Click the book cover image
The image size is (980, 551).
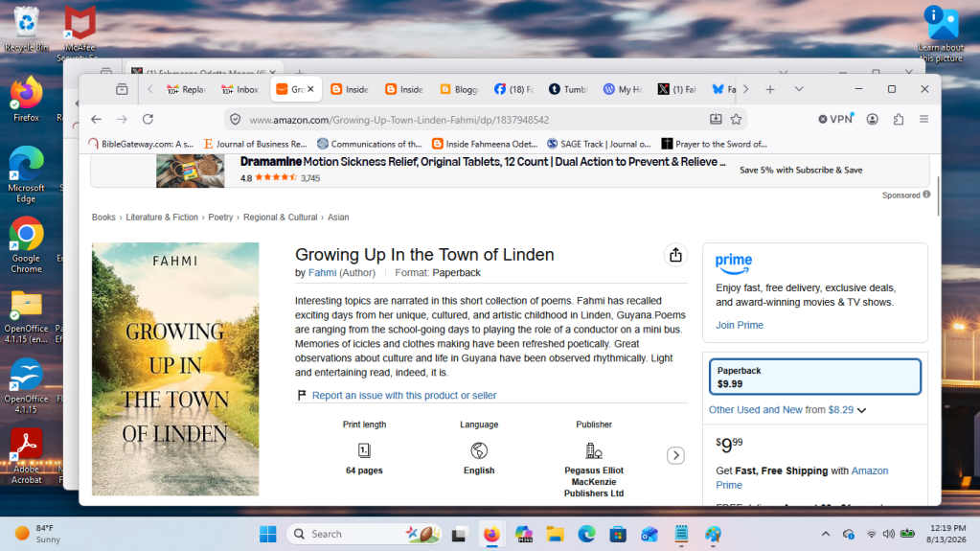coord(175,369)
